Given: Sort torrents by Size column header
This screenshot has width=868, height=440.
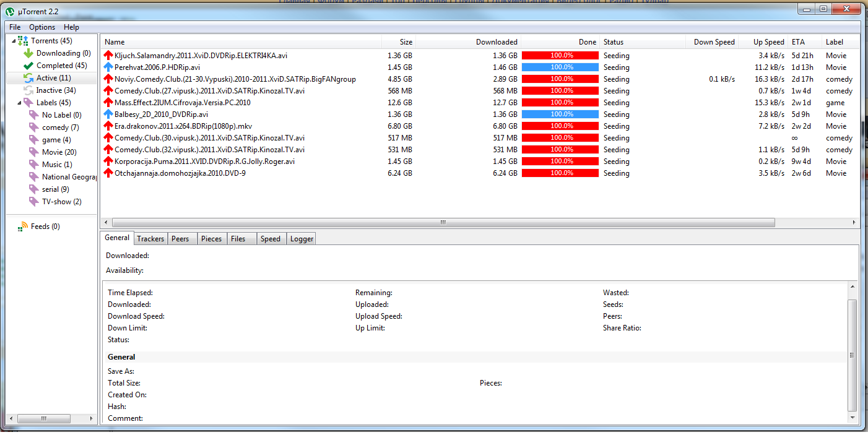Looking at the screenshot, I should click(x=399, y=42).
